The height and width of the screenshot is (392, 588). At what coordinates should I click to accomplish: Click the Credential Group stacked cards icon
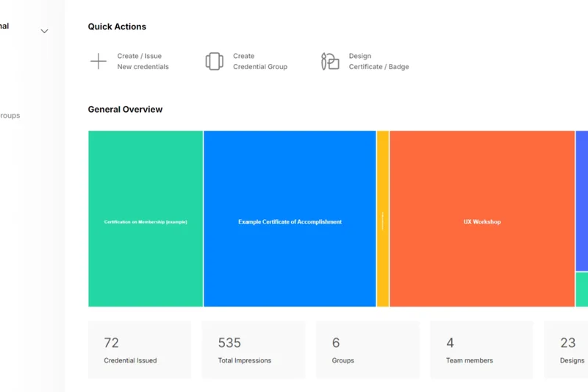point(214,61)
